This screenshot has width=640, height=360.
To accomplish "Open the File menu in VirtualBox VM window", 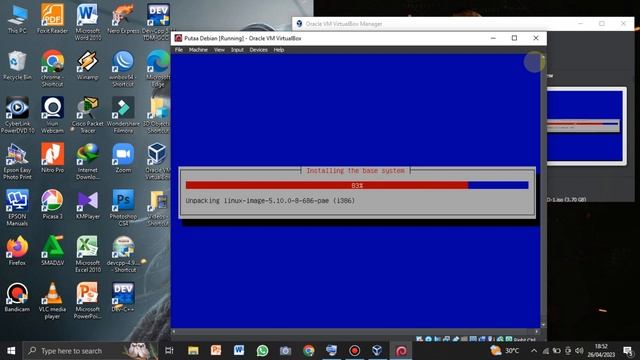I will pyautogui.click(x=179, y=50).
